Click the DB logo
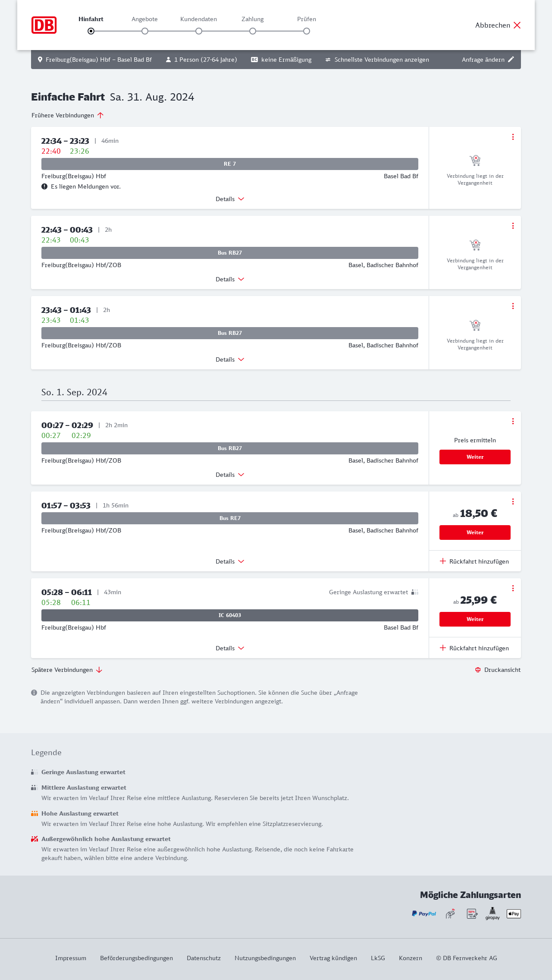Screen dimensions: 552x980 tap(44, 25)
